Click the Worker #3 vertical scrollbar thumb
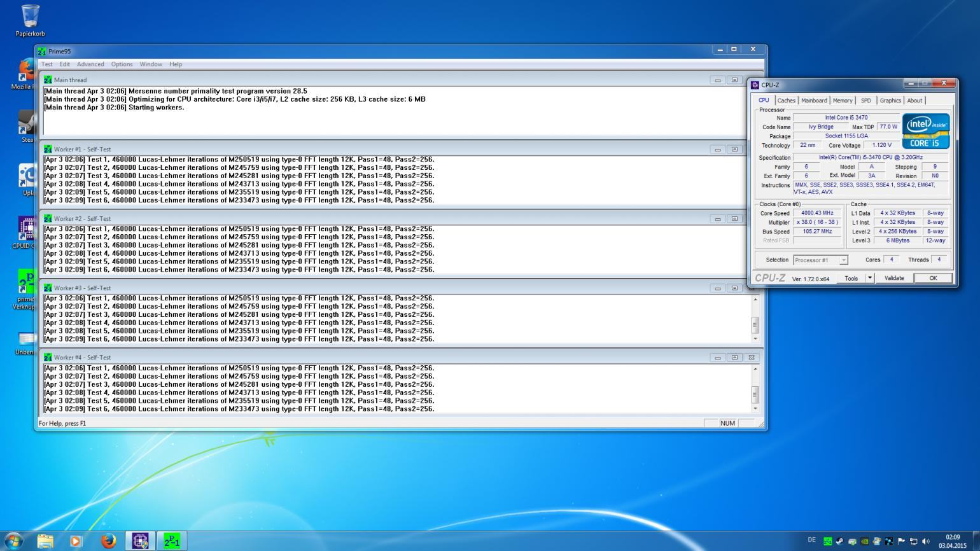Viewport: 980px width, 551px height. (755, 324)
